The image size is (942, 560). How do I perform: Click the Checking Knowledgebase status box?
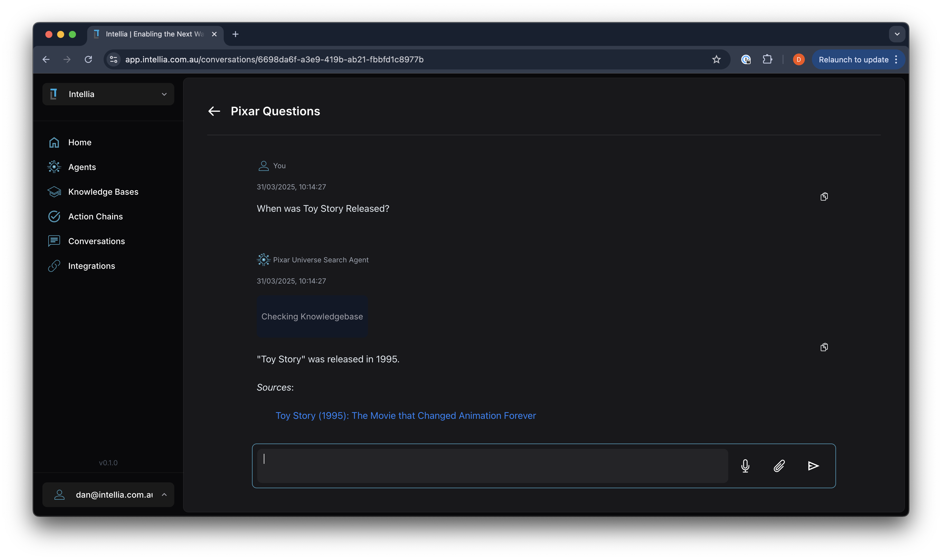tap(312, 316)
